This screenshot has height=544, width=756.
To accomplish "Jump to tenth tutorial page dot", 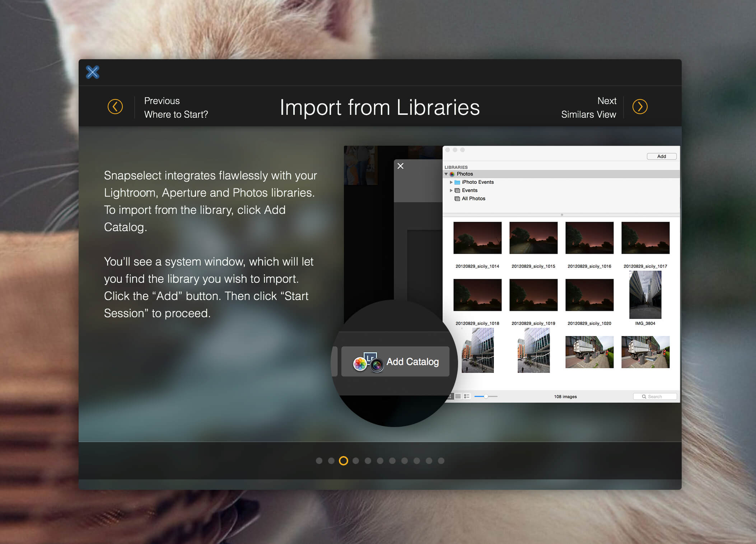I will 429,461.
